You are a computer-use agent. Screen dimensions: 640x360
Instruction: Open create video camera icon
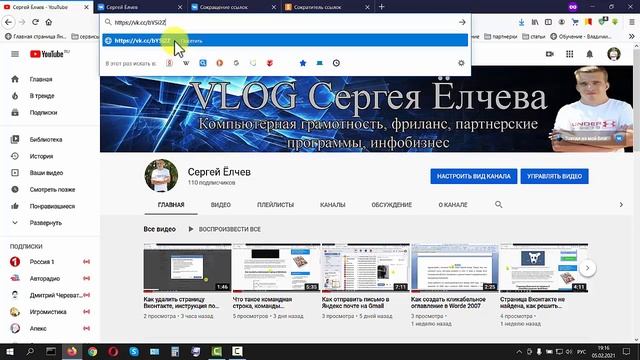pos(550,54)
